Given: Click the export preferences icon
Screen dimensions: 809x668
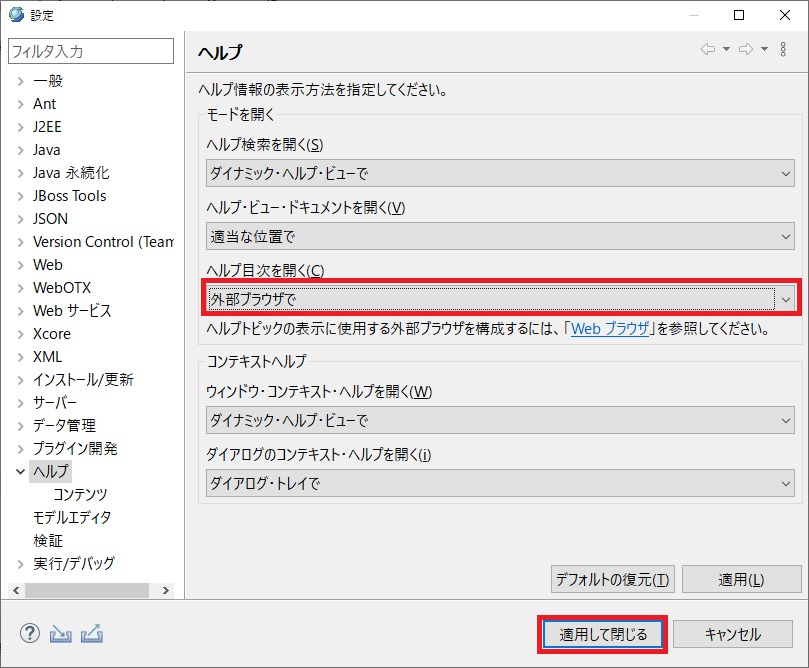Looking at the screenshot, I should [x=92, y=634].
